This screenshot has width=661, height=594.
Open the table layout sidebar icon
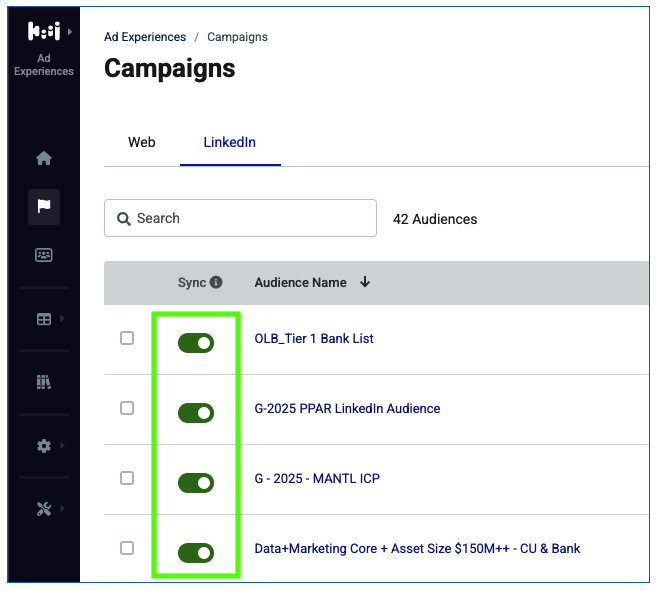coord(44,319)
